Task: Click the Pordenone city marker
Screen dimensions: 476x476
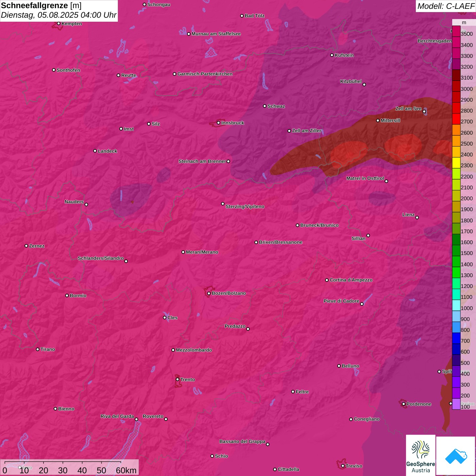Action: (x=404, y=404)
